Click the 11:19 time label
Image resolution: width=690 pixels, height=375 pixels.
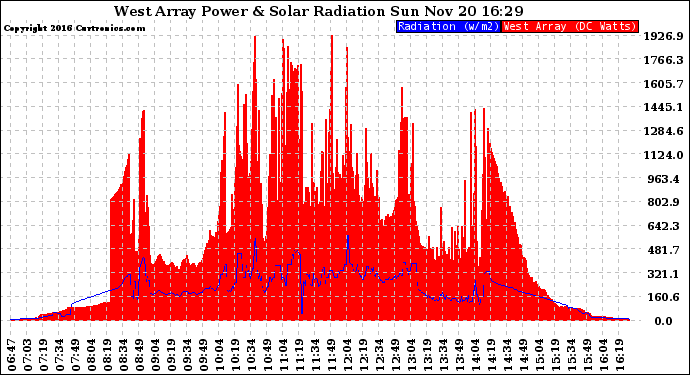[299, 355]
